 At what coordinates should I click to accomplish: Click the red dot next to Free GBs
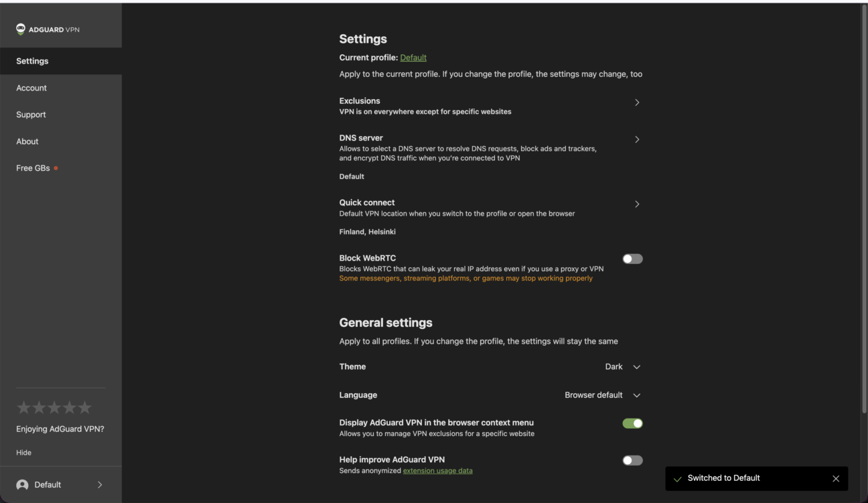56,168
